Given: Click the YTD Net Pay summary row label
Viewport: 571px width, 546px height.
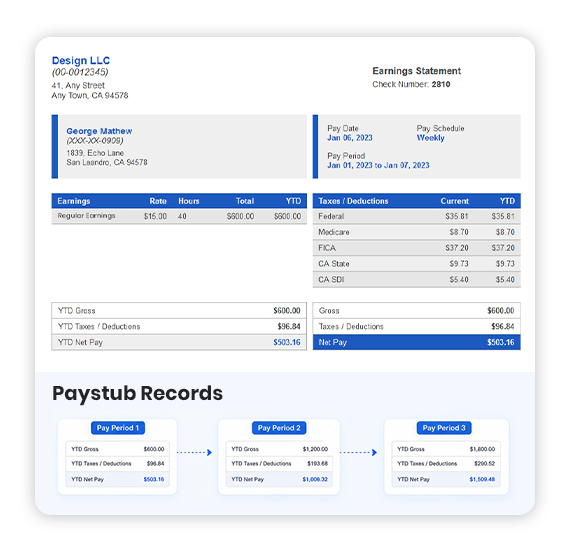Looking at the screenshot, I should point(80,342).
